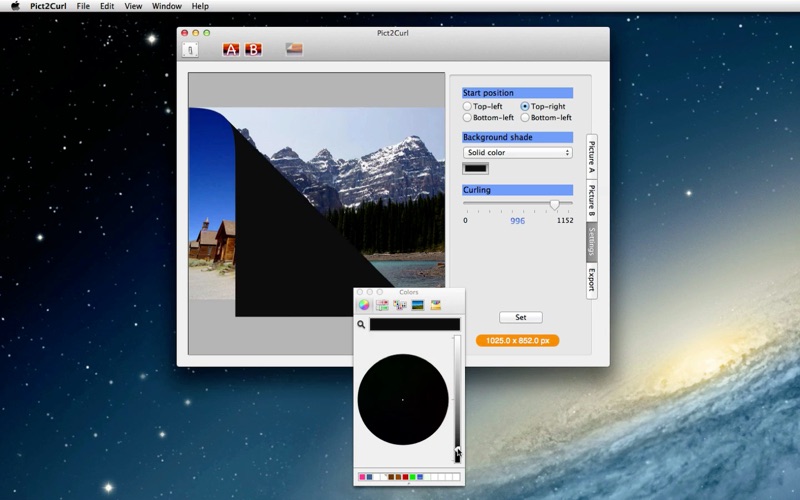Switch to the Settings tab
The height and width of the screenshot is (500, 800).
point(592,242)
